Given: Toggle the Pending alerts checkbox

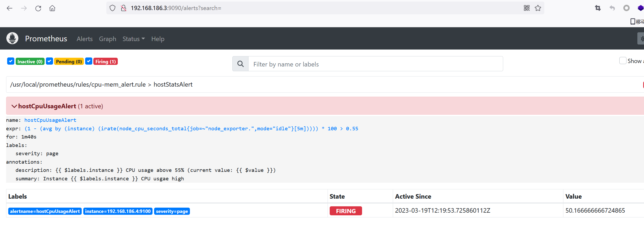Looking at the screenshot, I should [49, 61].
